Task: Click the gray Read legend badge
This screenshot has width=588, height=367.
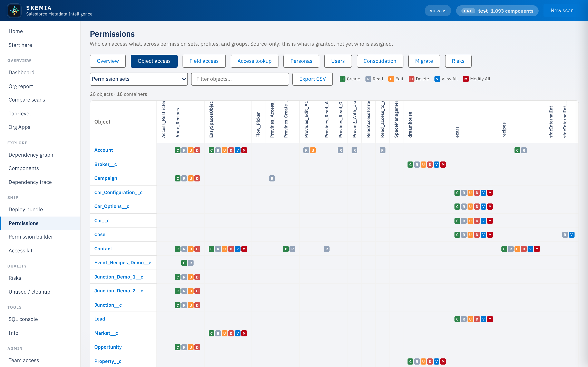Action: tap(368, 79)
